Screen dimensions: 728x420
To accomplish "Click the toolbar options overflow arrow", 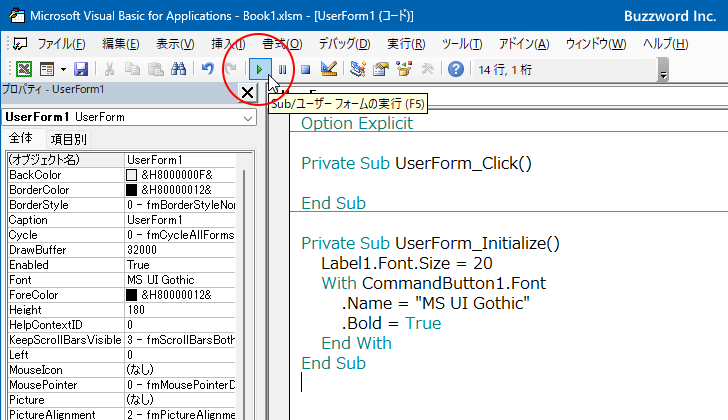I will [x=663, y=70].
